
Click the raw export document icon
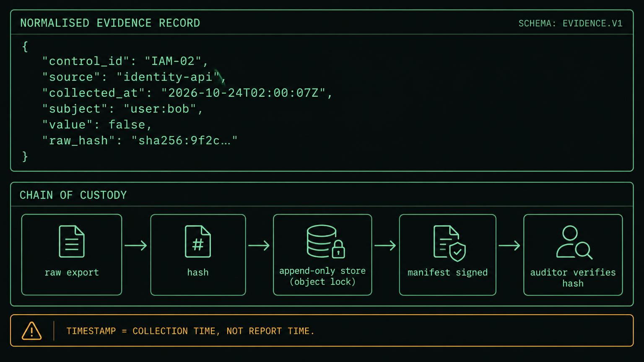tap(72, 241)
